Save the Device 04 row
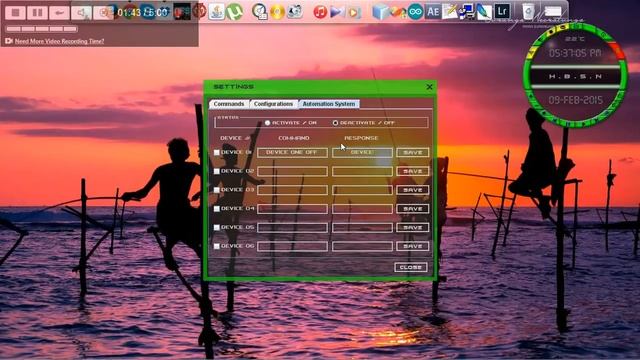The height and width of the screenshot is (360, 640). (x=413, y=209)
